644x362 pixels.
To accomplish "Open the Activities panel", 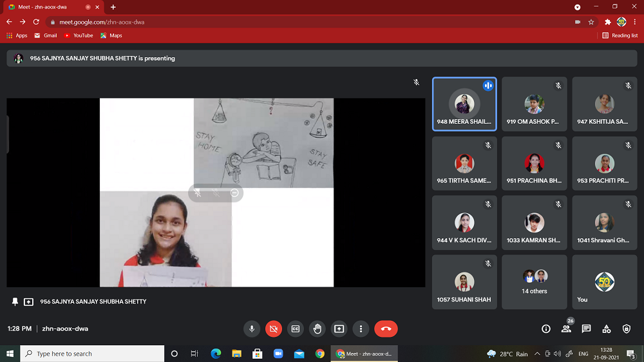I will [606, 329].
